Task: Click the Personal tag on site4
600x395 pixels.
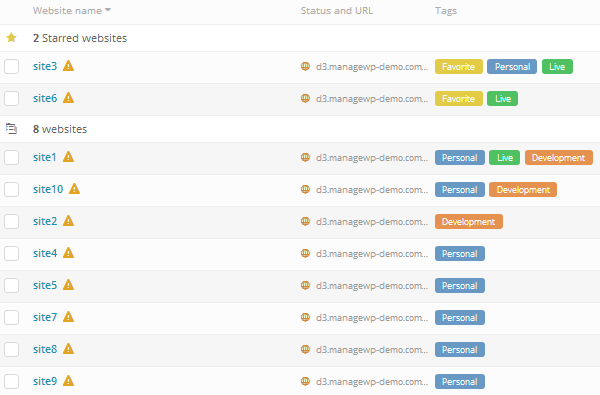Action: coord(460,253)
